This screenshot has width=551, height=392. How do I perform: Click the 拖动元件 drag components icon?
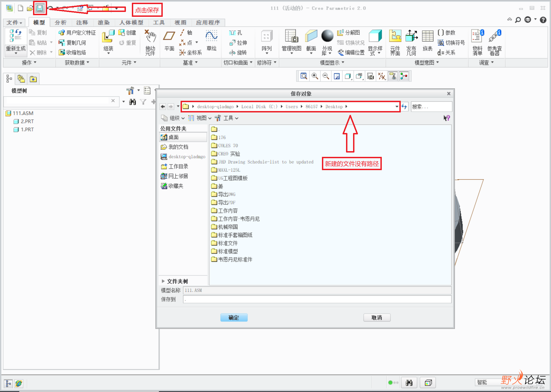[150, 36]
